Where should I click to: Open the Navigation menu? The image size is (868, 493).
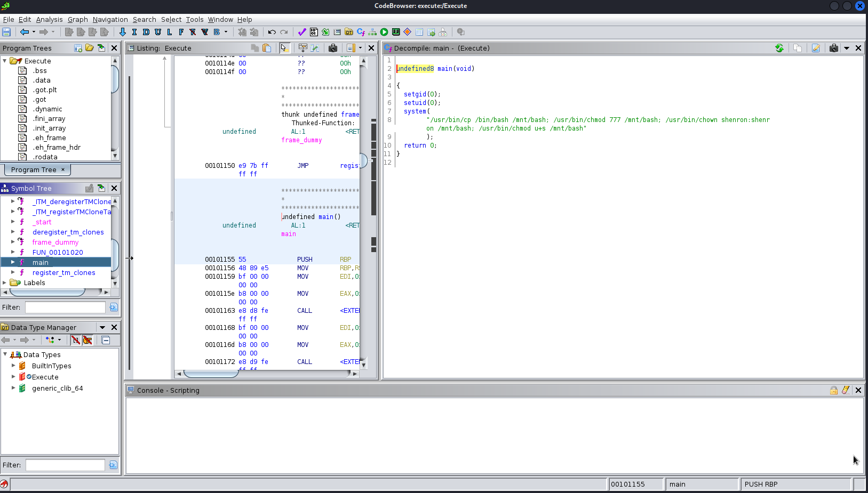[x=110, y=19]
